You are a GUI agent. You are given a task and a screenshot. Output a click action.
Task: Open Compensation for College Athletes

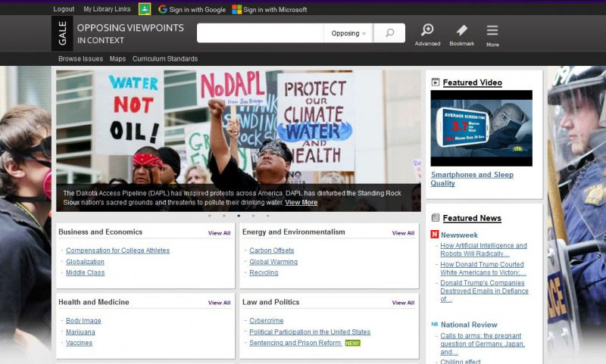[117, 250]
